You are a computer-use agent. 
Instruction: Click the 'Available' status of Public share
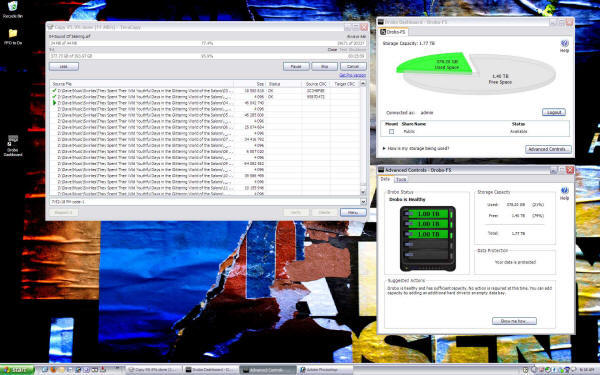pyautogui.click(x=518, y=132)
